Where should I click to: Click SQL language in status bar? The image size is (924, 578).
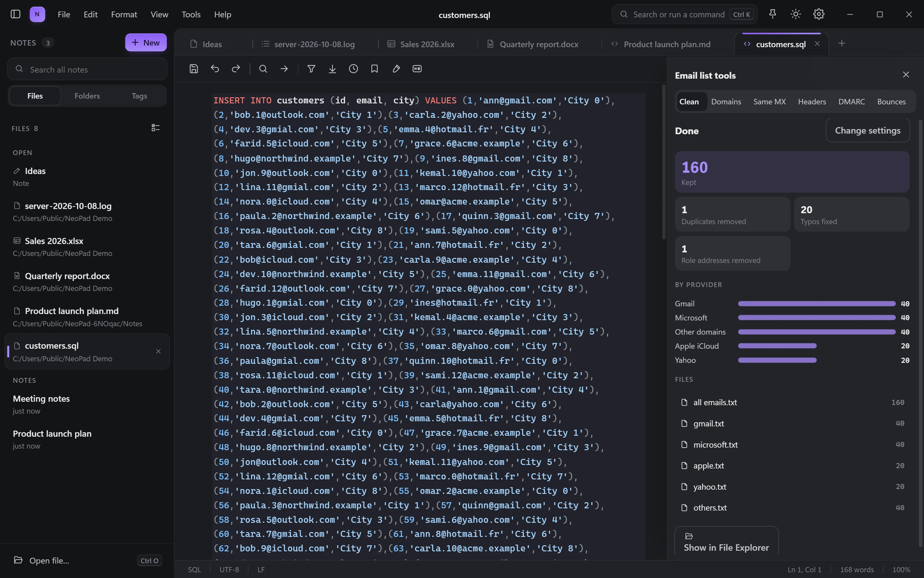click(194, 570)
